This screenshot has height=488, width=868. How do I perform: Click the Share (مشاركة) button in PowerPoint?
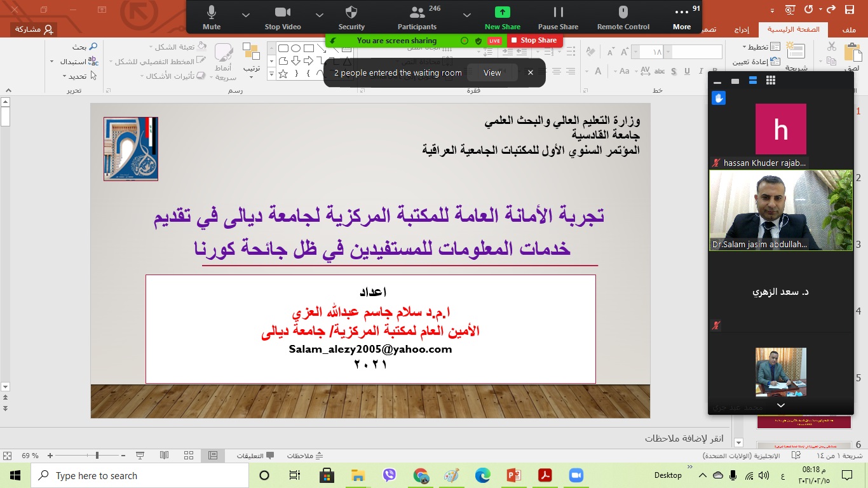34,29
